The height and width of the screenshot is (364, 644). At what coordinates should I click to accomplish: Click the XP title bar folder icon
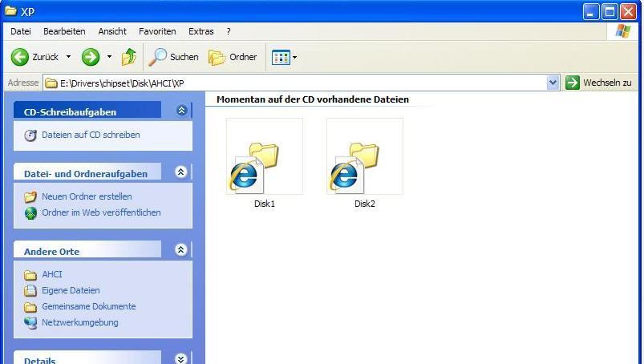[x=10, y=10]
